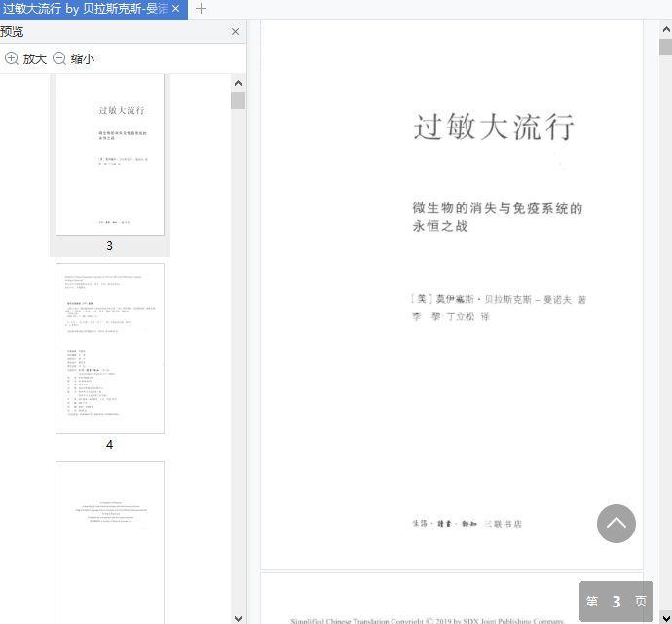This screenshot has width=672, height=624.
Task: Select page 4 thumbnail in preview
Action: (x=110, y=349)
